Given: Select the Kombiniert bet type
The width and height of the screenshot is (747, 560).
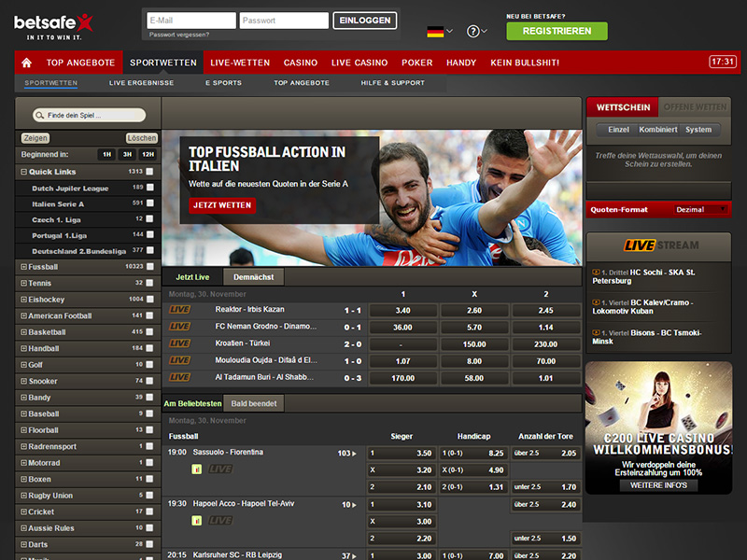Looking at the screenshot, I should (x=658, y=130).
